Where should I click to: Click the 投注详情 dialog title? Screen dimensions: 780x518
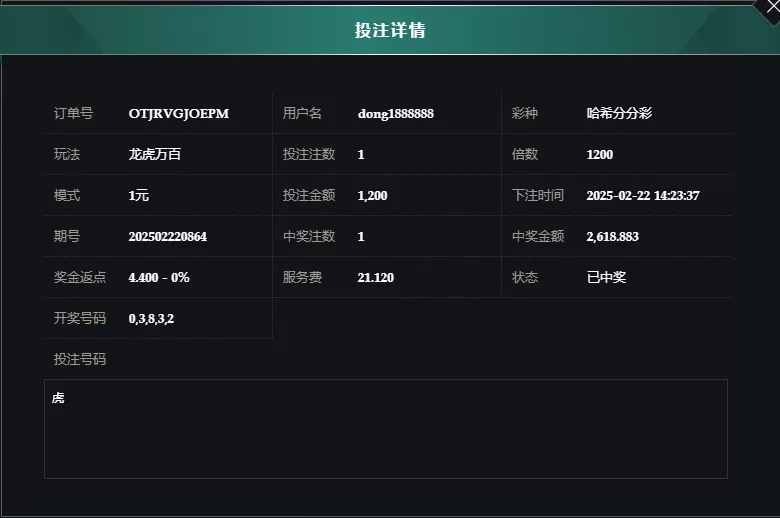point(390,30)
